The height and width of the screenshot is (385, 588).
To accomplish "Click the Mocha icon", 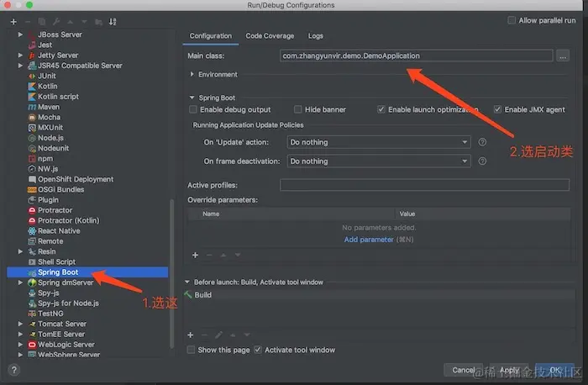I will pyautogui.click(x=32, y=117).
